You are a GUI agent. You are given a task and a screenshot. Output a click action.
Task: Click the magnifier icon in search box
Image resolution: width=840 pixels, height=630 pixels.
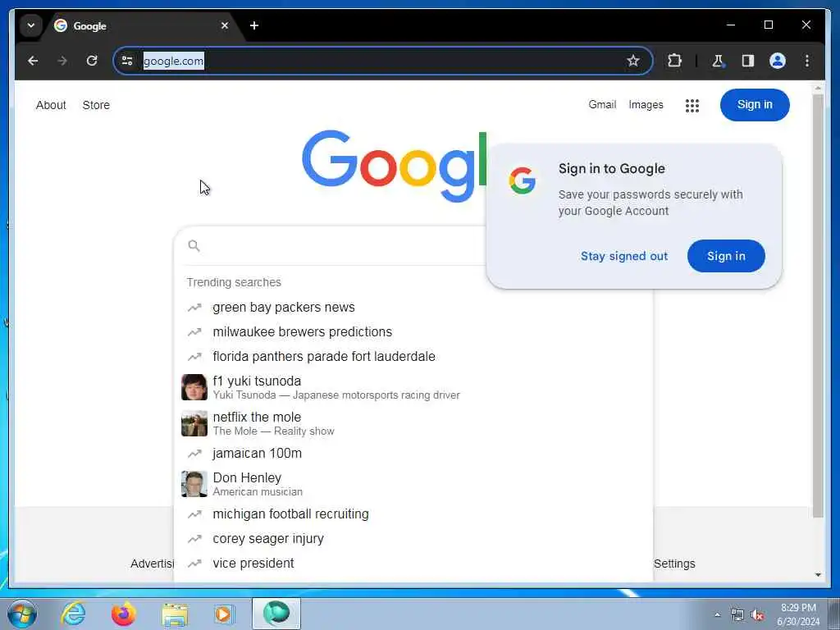point(194,246)
